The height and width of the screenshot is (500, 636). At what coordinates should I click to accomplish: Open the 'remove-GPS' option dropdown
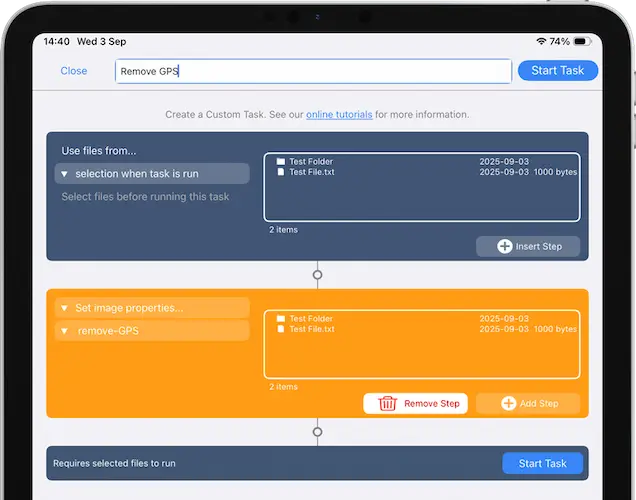[x=152, y=330]
